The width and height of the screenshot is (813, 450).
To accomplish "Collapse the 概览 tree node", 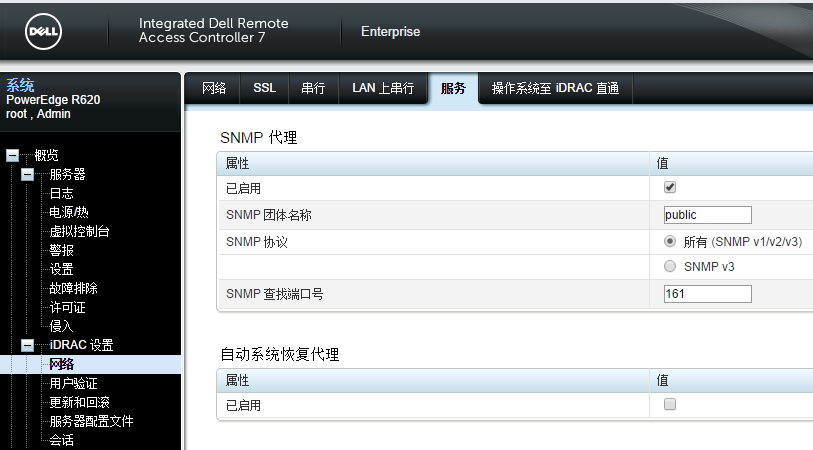I will 12,155.
